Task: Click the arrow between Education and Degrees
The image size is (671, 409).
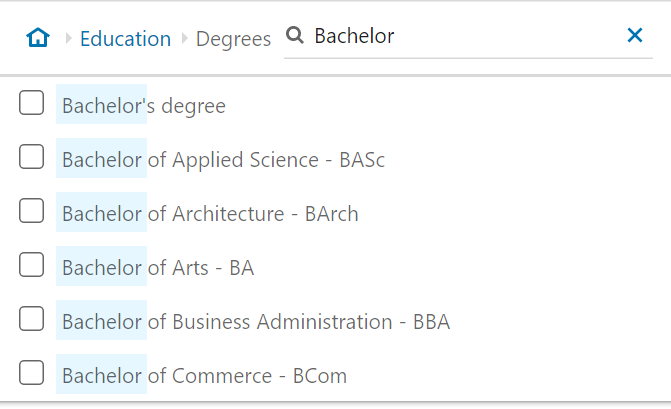Action: click(184, 39)
